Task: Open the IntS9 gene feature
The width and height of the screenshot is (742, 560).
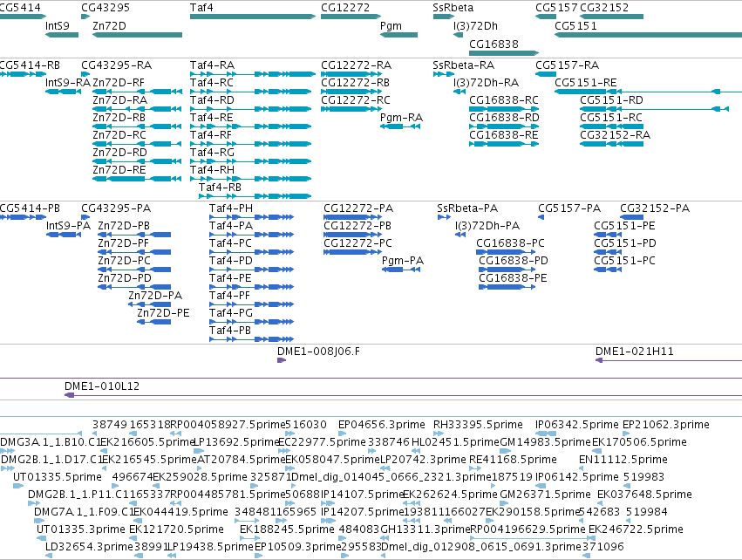Action: (x=62, y=35)
